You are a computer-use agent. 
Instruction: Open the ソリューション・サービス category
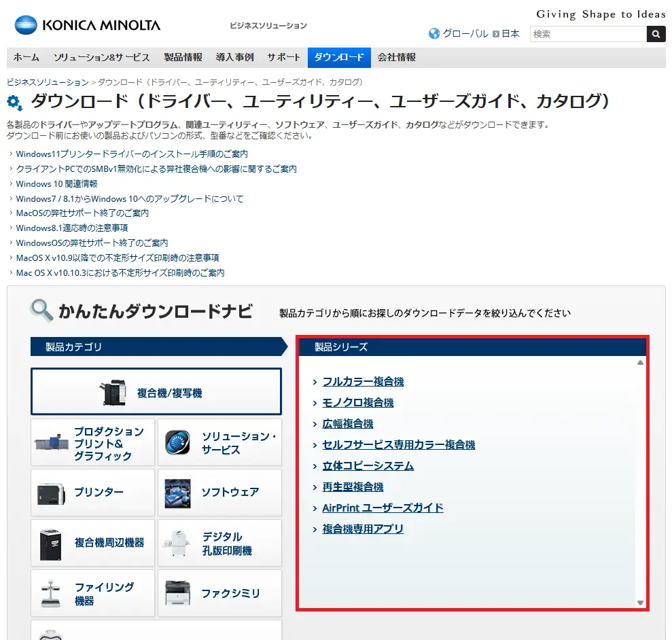[x=219, y=443]
